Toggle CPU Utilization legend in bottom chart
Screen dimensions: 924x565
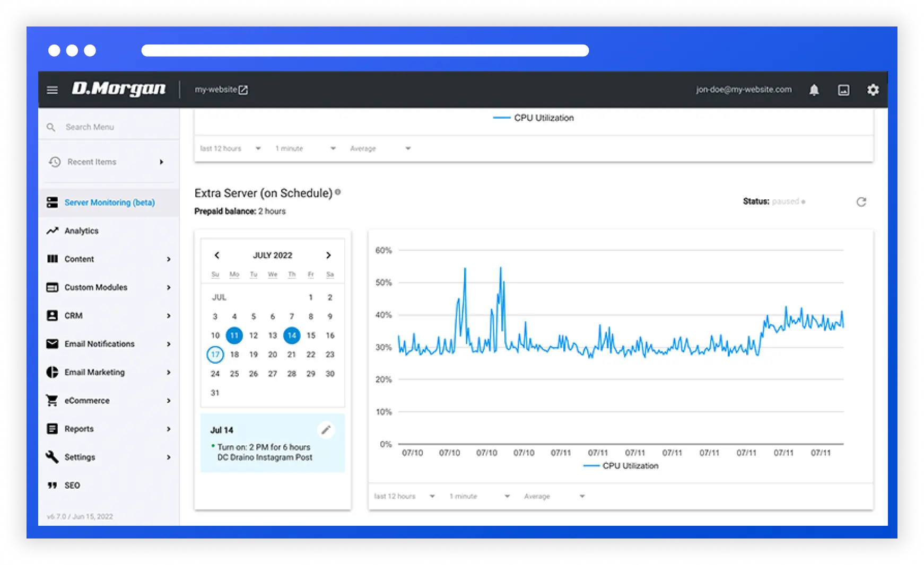(621, 466)
